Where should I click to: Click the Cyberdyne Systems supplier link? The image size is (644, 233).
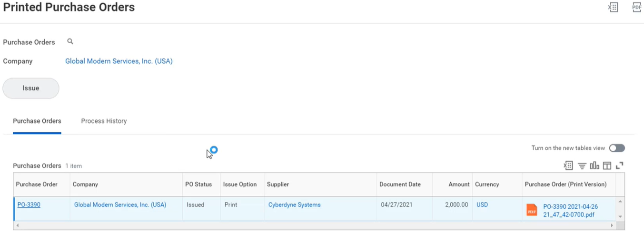(294, 205)
